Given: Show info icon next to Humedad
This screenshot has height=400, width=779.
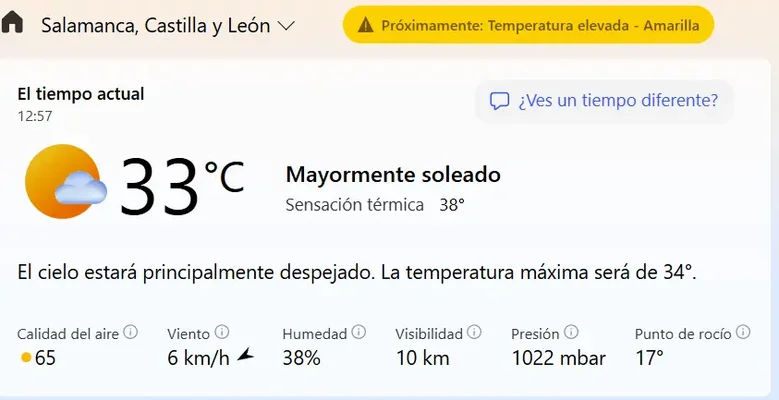Looking at the screenshot, I should click(x=359, y=332).
